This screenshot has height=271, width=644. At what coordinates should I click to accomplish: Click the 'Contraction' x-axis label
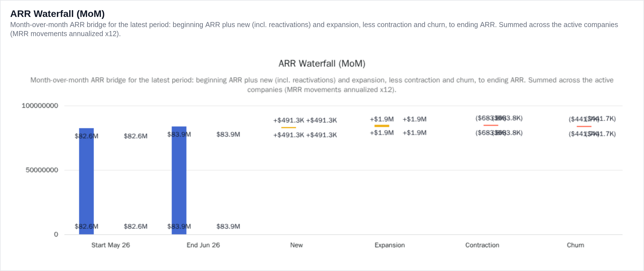[482, 245]
